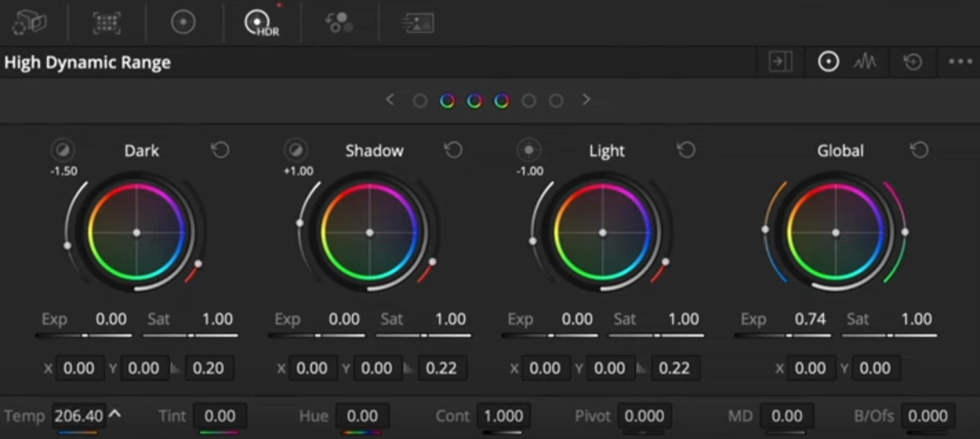
Task: Select the first zone page dot
Action: [x=420, y=101]
